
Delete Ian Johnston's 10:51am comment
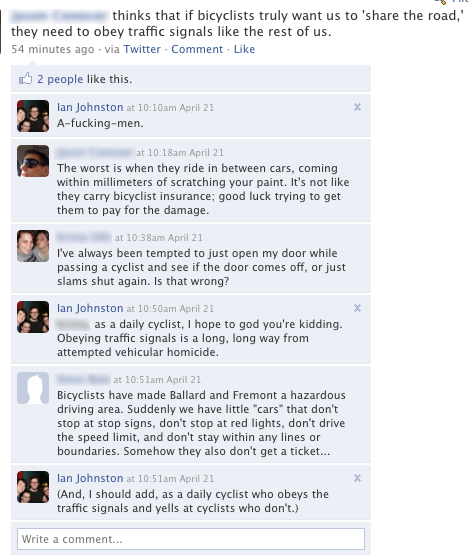click(357, 478)
